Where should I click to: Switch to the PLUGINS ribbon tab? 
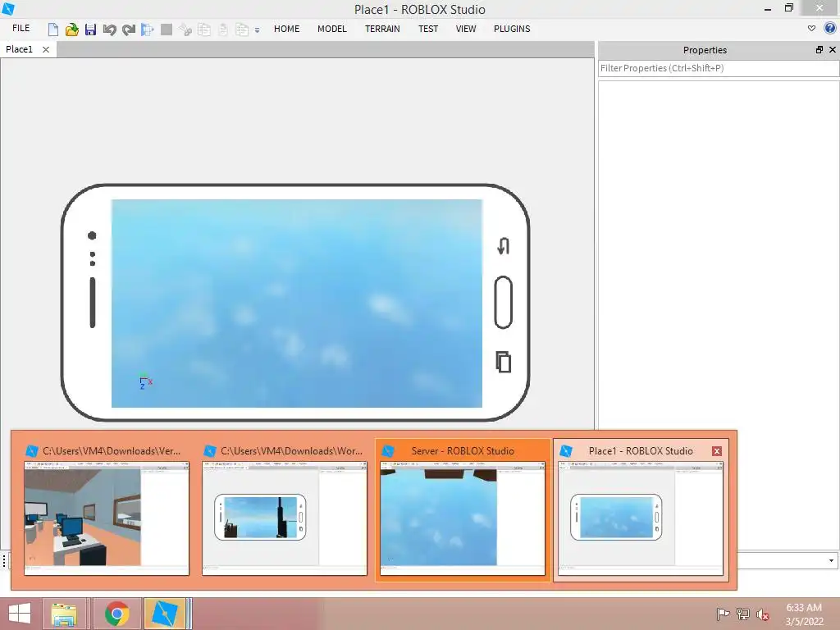click(x=512, y=29)
